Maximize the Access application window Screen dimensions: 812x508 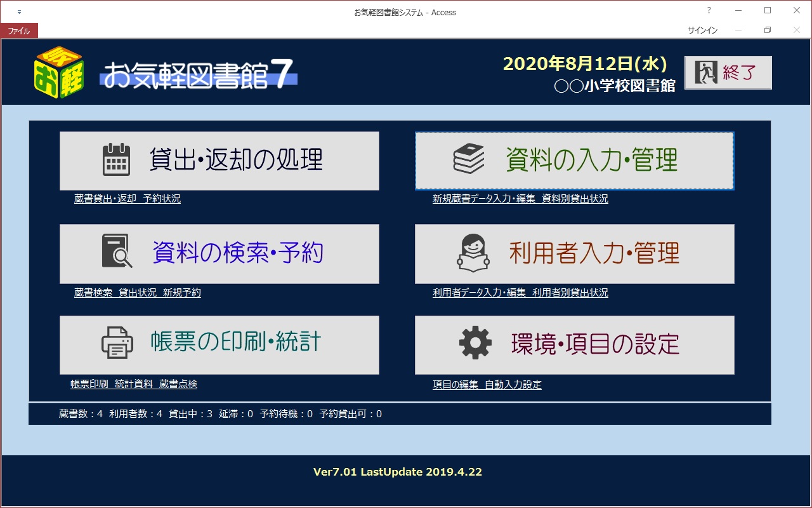(768, 11)
